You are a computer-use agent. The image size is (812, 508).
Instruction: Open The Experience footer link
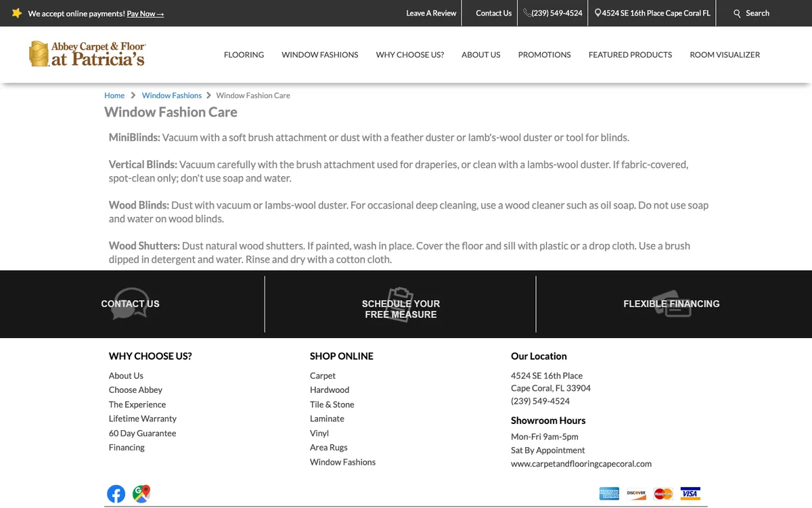click(137, 404)
